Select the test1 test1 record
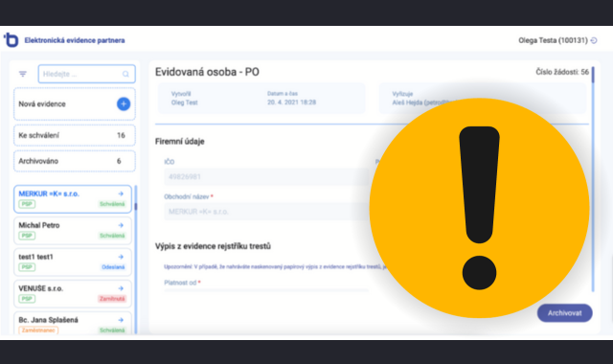The height and width of the screenshot is (364, 613). pyautogui.click(x=73, y=262)
